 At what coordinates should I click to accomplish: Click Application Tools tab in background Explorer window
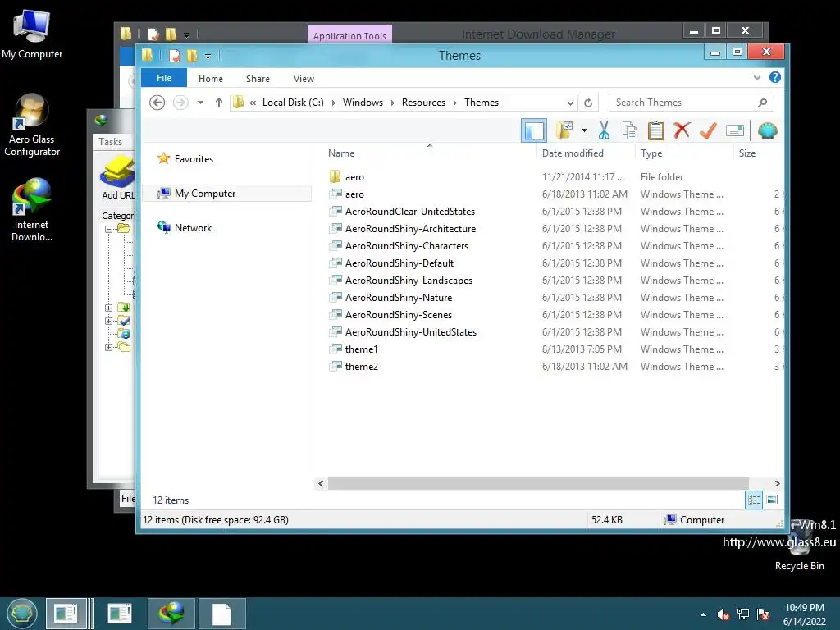point(349,35)
